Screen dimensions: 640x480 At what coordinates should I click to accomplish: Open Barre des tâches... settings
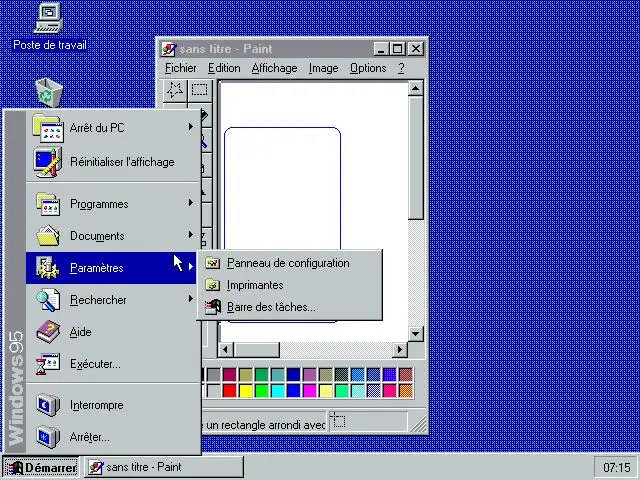pos(289,307)
